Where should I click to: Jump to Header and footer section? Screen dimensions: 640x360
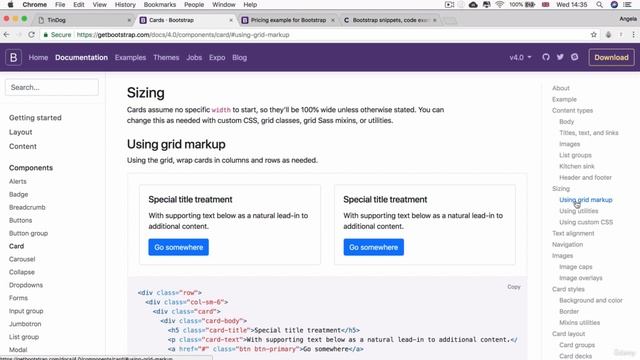pyautogui.click(x=585, y=178)
